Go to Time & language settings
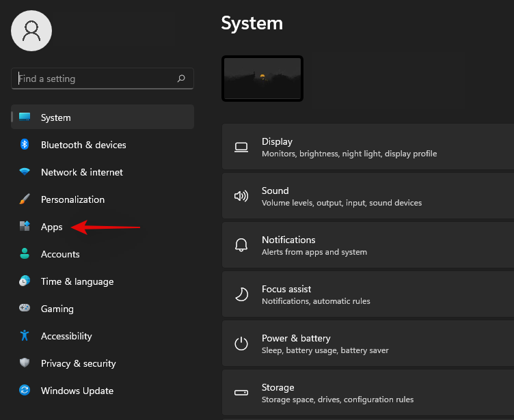Viewport: 514px width, 420px height. point(77,281)
